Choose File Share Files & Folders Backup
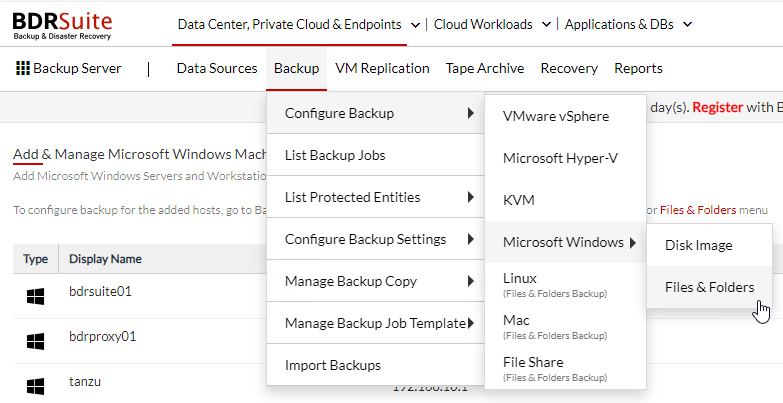783x403 pixels. 565,368
